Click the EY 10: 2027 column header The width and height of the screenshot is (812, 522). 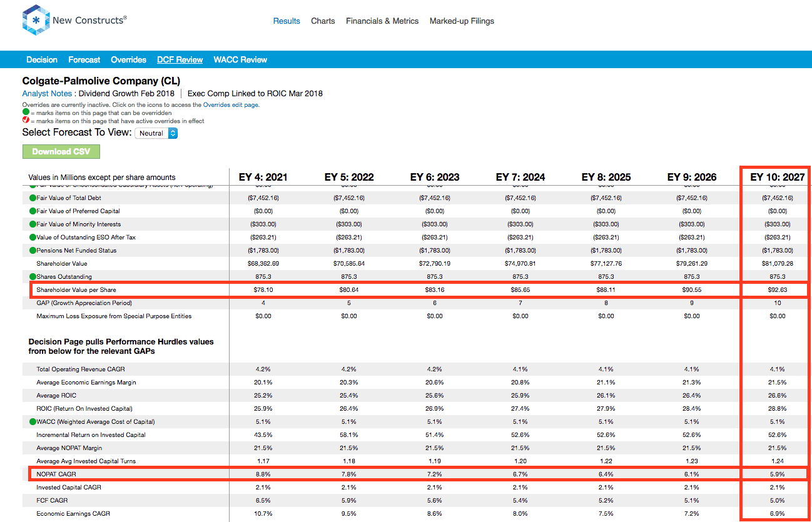click(x=778, y=177)
